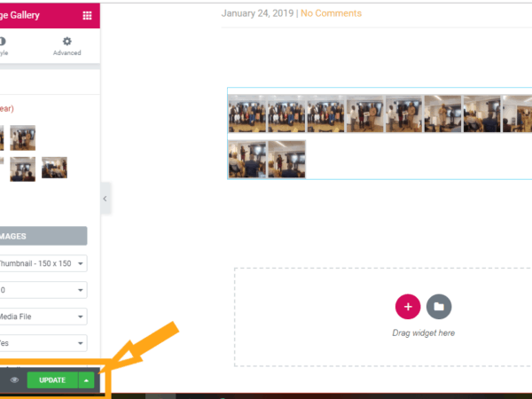The image size is (532, 399).
Task: Click the pink add new section button
Action: click(408, 307)
